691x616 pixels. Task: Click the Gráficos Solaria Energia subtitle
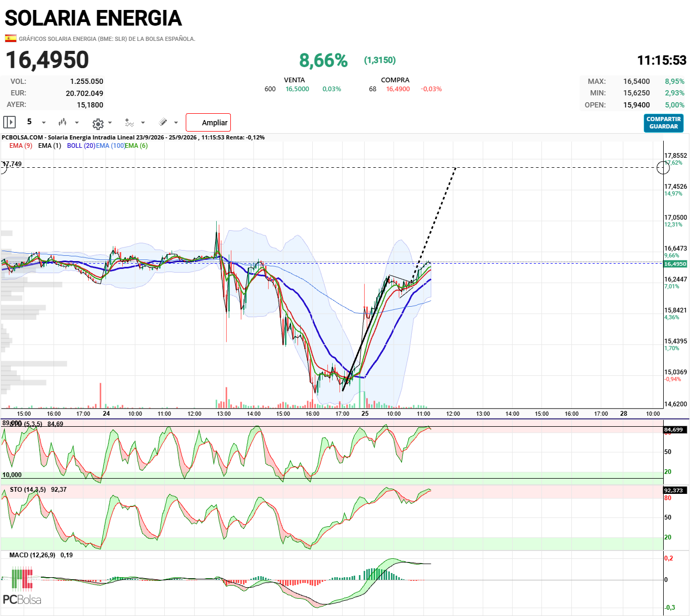point(107,39)
